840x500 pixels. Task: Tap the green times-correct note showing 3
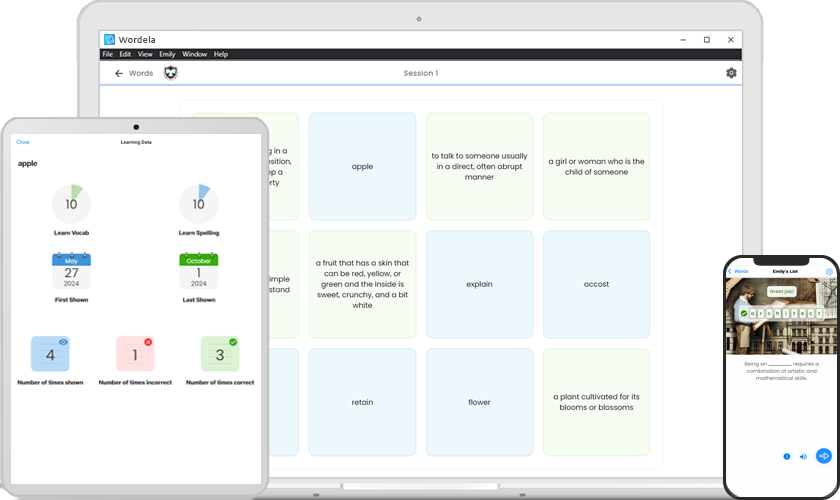tap(220, 354)
